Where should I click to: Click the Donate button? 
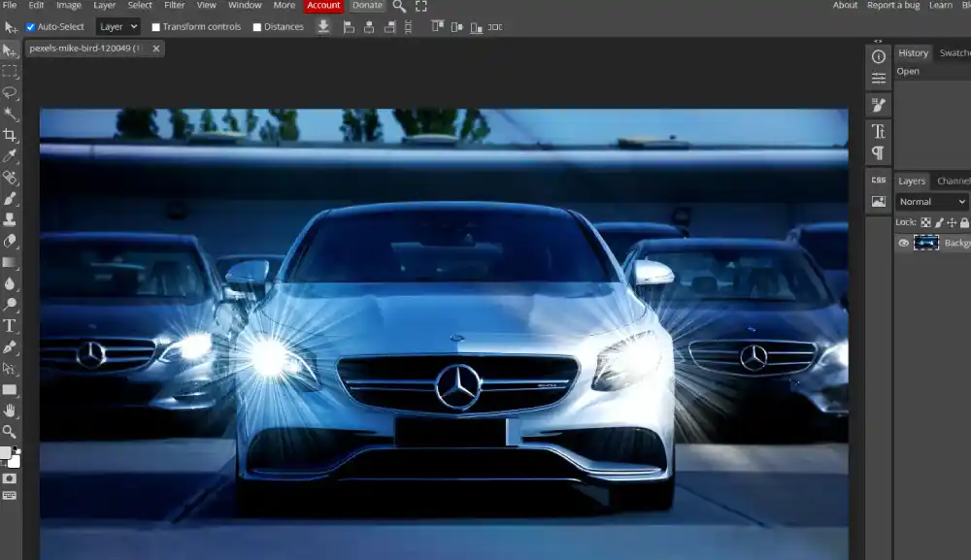pos(367,6)
